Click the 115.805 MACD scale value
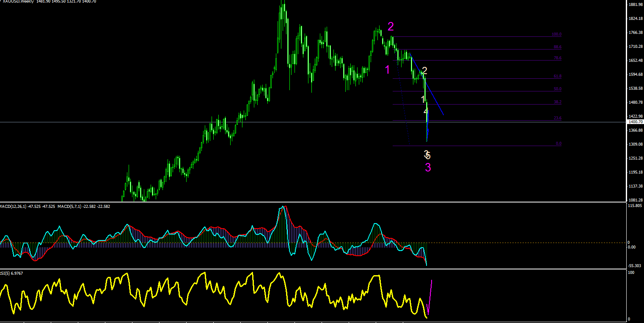Screen dimensions: 644x323 pos(636,206)
